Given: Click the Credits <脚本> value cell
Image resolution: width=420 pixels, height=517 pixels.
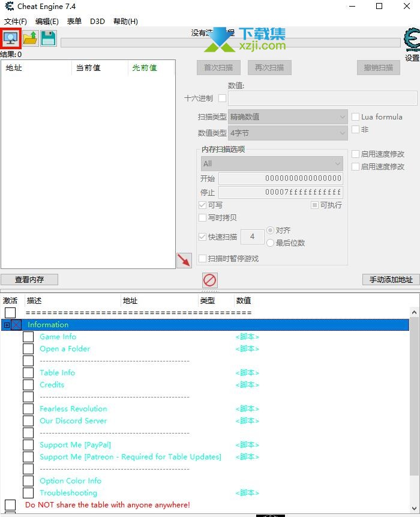Looking at the screenshot, I should [x=247, y=385].
